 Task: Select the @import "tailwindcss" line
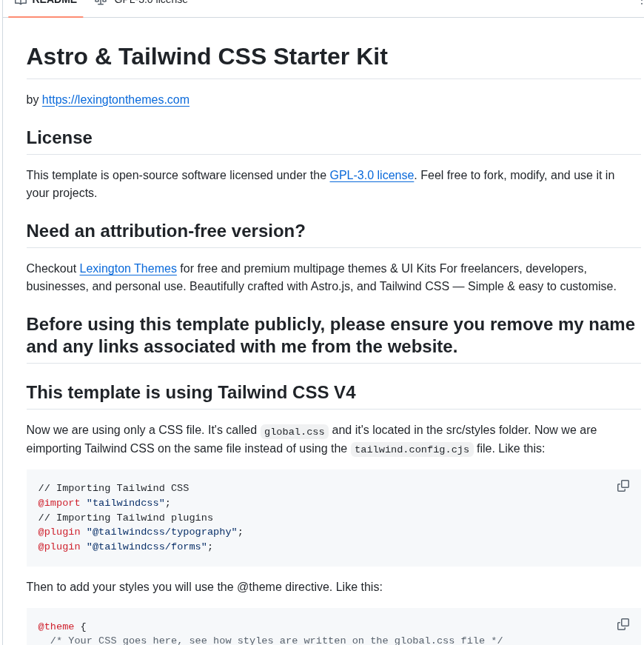tap(103, 502)
